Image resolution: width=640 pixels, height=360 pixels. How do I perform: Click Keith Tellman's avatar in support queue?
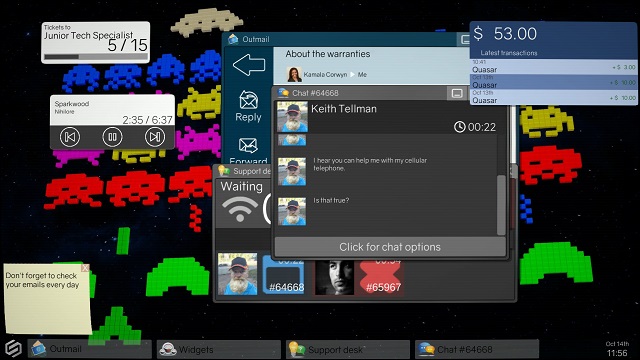[x=238, y=274]
